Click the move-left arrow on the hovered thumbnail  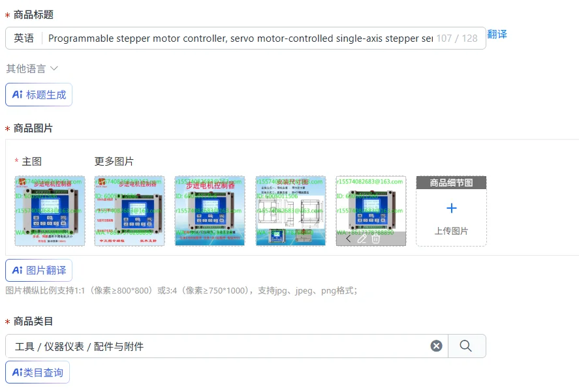pos(348,239)
